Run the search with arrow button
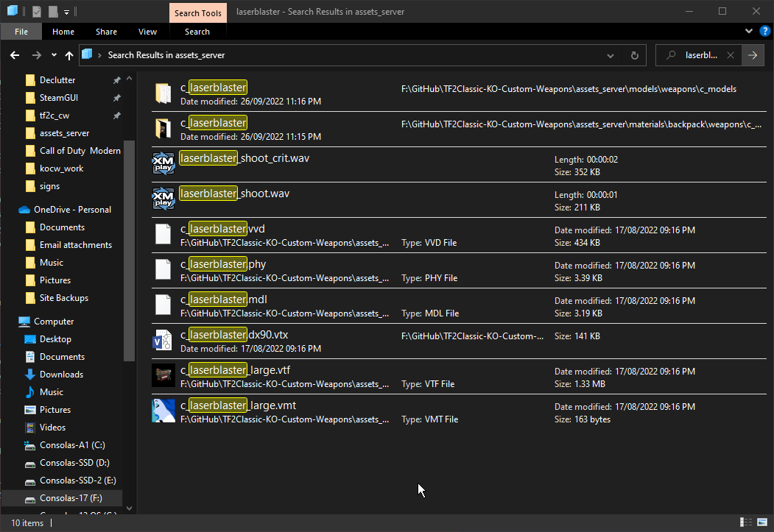 click(753, 55)
